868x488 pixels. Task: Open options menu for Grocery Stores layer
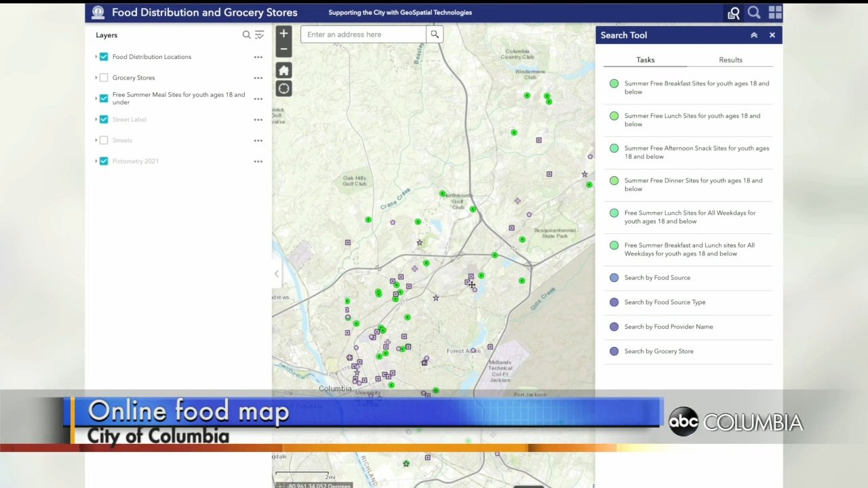[258, 78]
